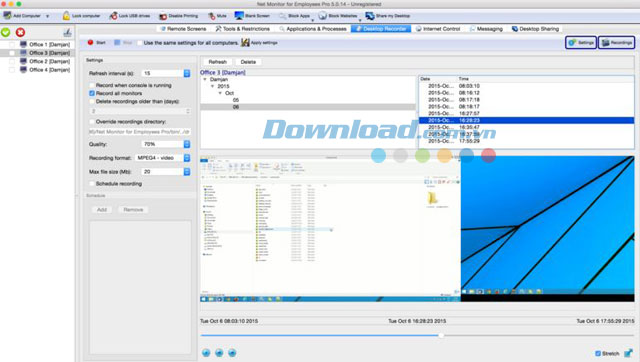Click the Share my Desktop icon
Image resolution: width=640 pixels, height=362 pixels.
(369, 16)
